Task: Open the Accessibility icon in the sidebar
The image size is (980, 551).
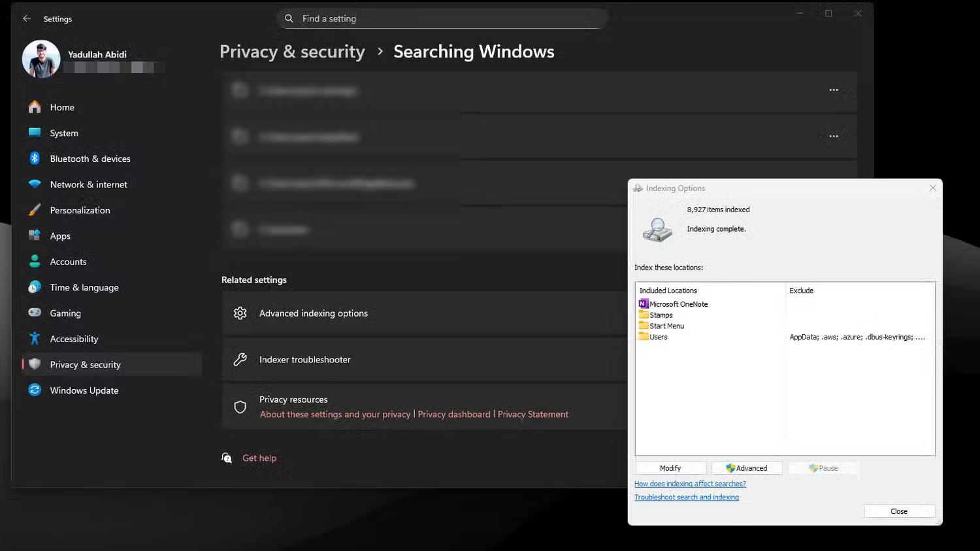Action: 35,338
